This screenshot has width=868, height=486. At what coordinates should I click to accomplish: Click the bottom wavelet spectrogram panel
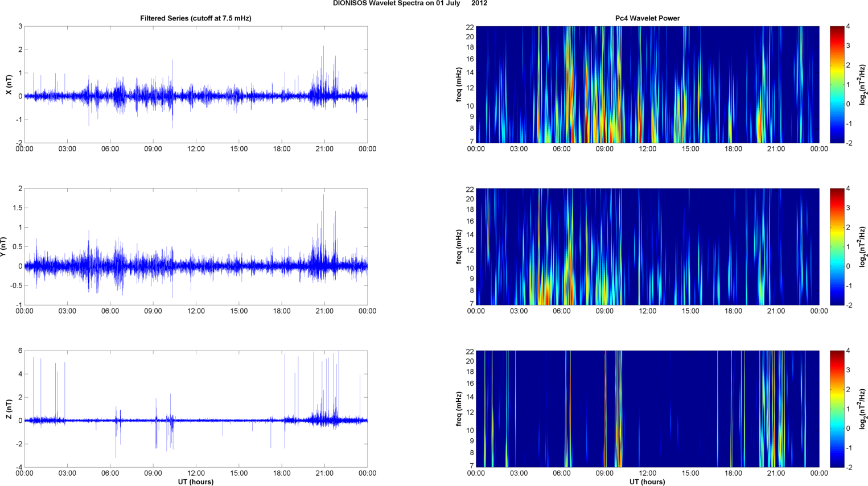647,409
